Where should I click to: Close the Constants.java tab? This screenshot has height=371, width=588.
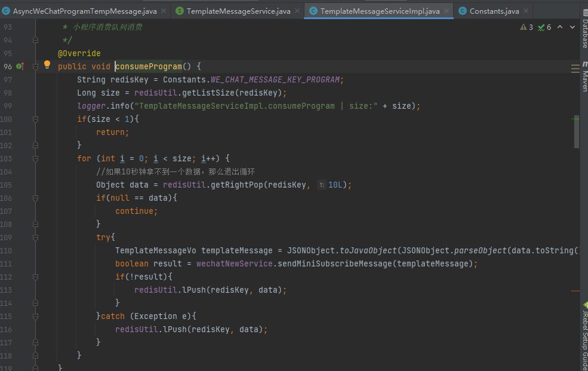[x=526, y=11]
